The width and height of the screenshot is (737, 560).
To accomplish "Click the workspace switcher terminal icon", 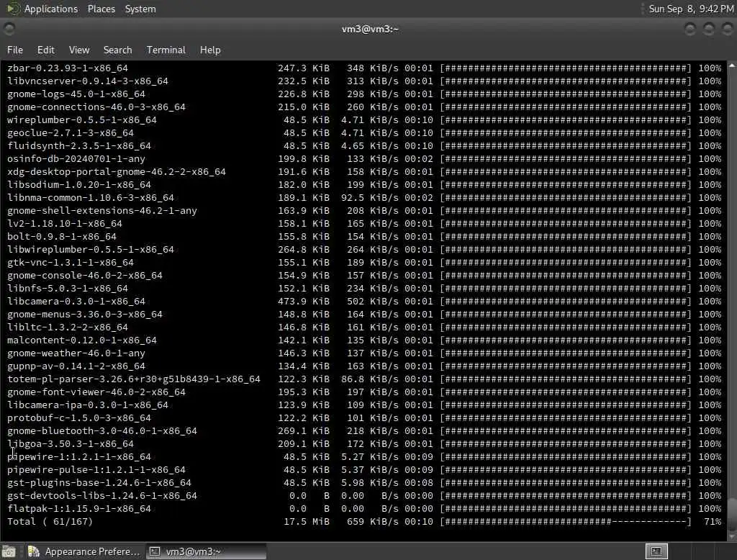I will tap(656, 551).
